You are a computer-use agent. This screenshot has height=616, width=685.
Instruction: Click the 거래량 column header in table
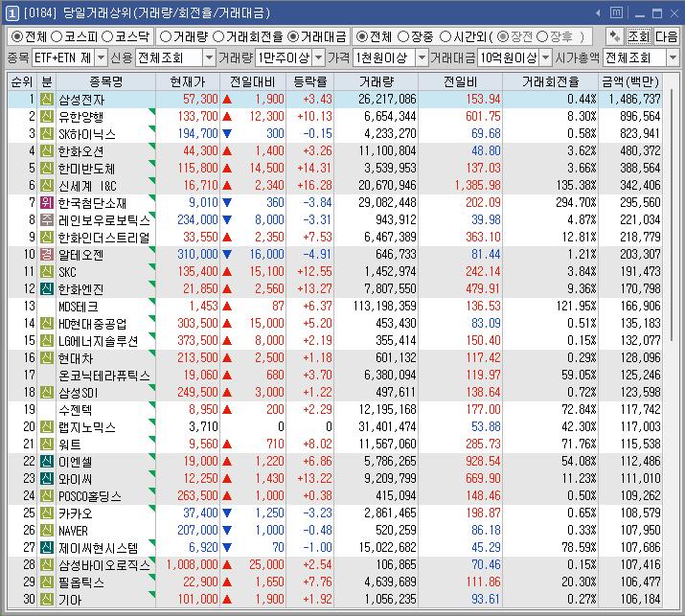pyautogui.click(x=377, y=81)
